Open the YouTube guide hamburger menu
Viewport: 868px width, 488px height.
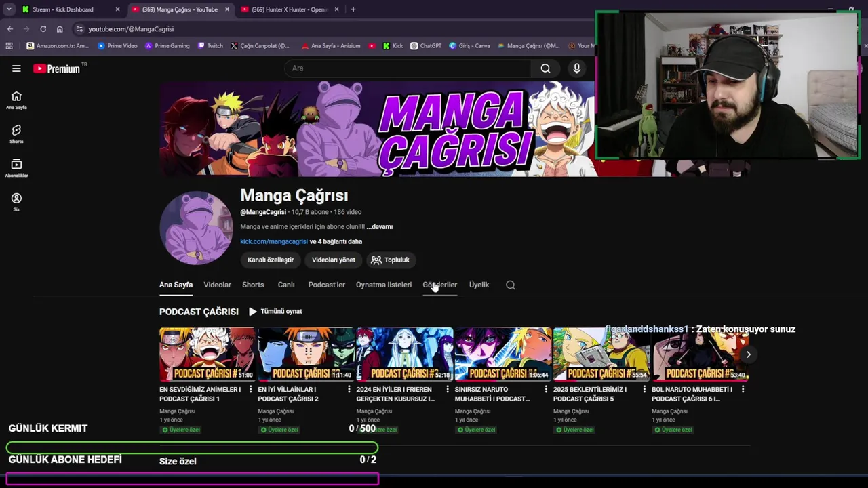click(16, 68)
